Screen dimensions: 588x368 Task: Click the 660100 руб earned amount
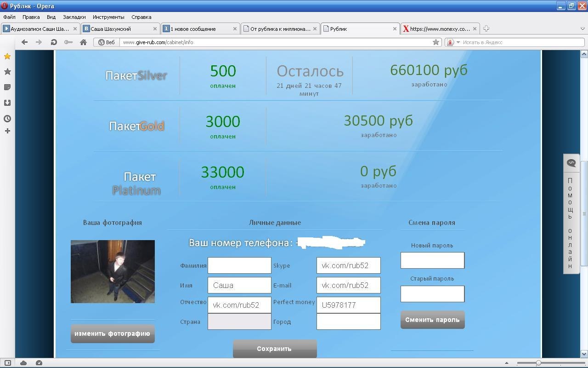pos(429,70)
